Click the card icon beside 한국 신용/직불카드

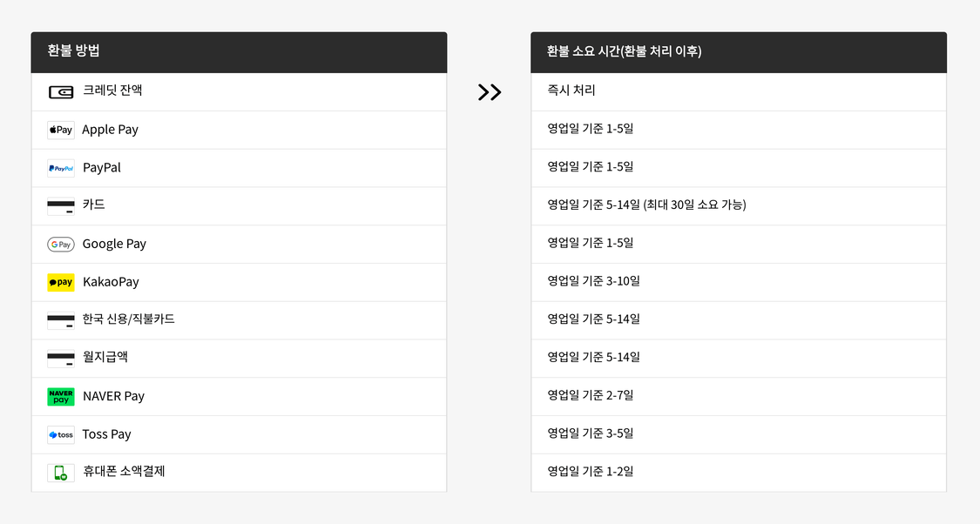click(61, 320)
